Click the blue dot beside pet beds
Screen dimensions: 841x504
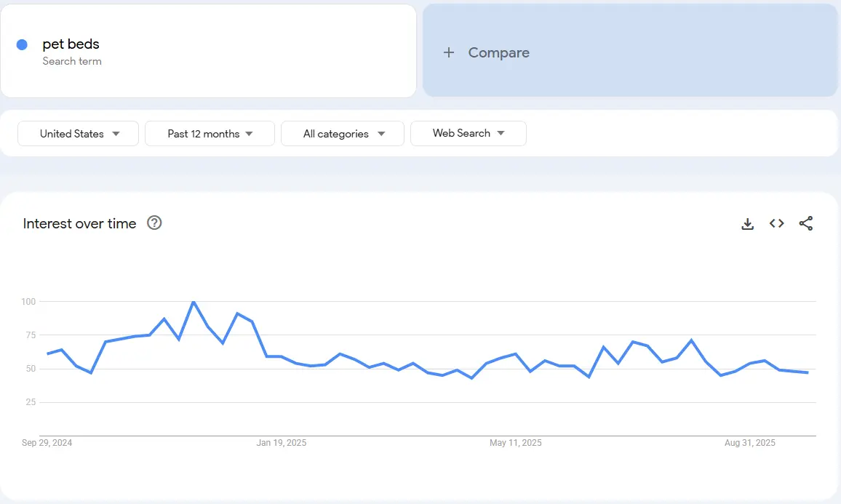(x=23, y=44)
